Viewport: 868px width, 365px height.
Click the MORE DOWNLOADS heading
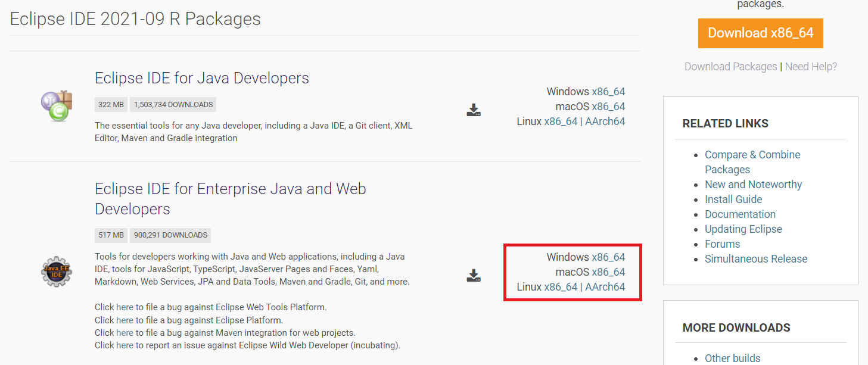[736, 328]
